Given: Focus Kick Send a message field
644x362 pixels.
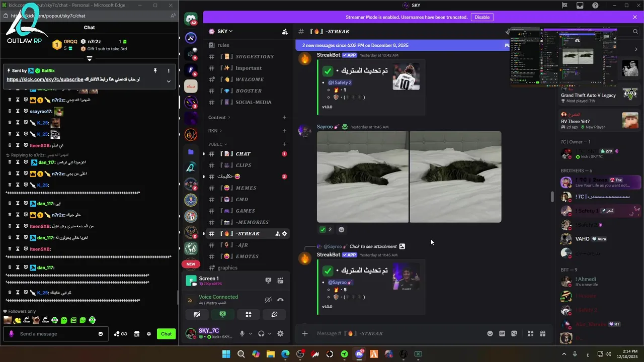Looking at the screenshot, I should [55, 334].
